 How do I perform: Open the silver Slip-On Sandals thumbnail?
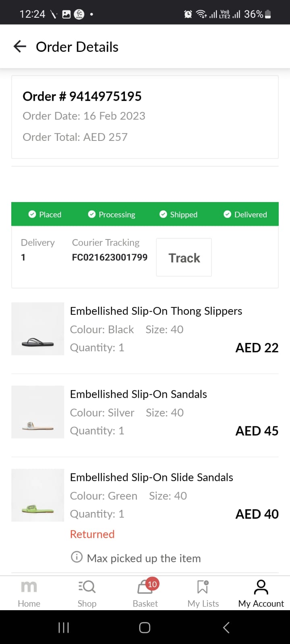(38, 412)
